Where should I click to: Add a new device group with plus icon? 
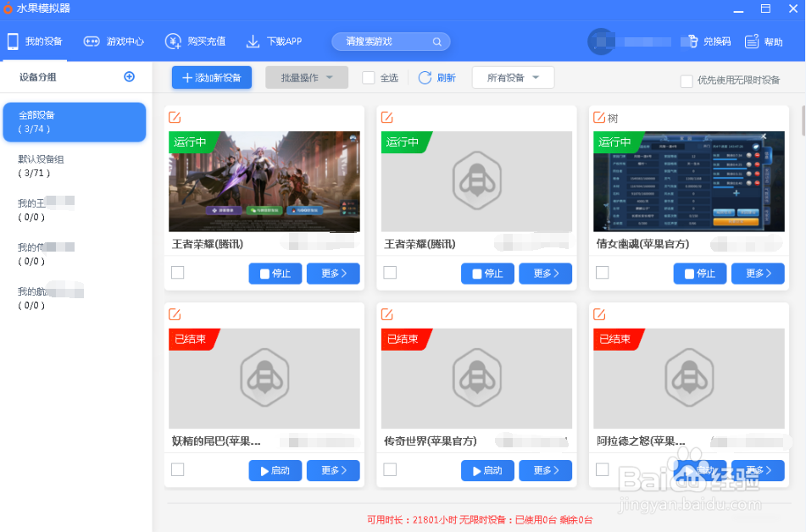[130, 76]
